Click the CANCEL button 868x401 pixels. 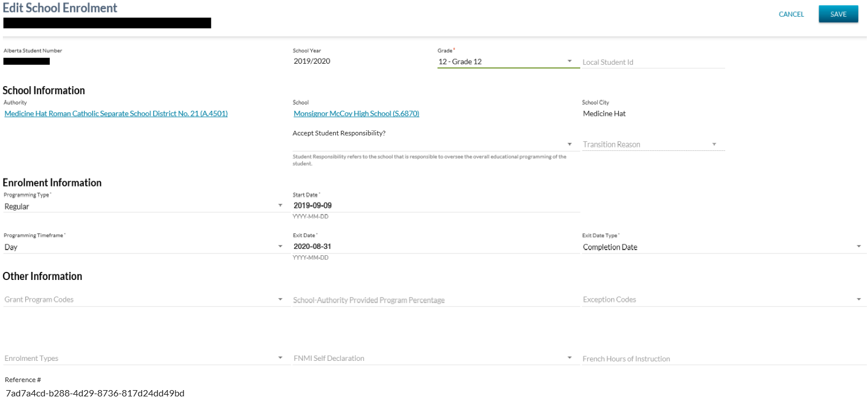(791, 14)
